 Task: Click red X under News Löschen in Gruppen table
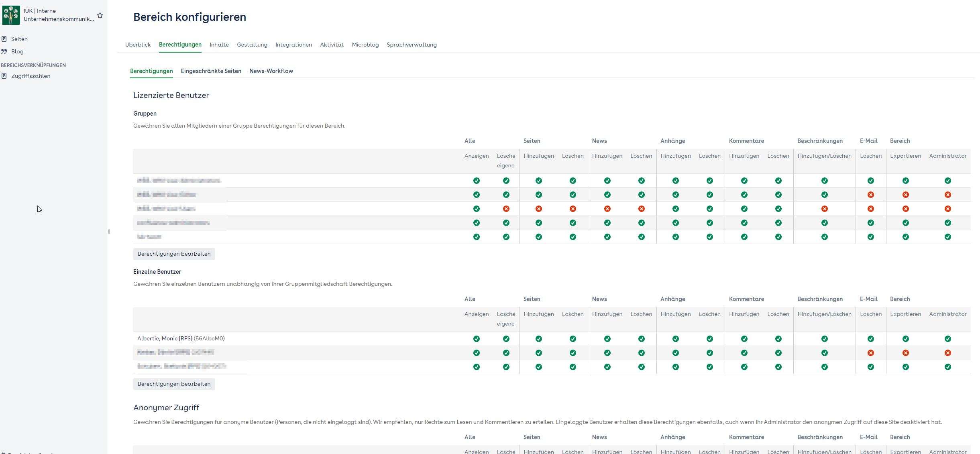(x=642, y=209)
